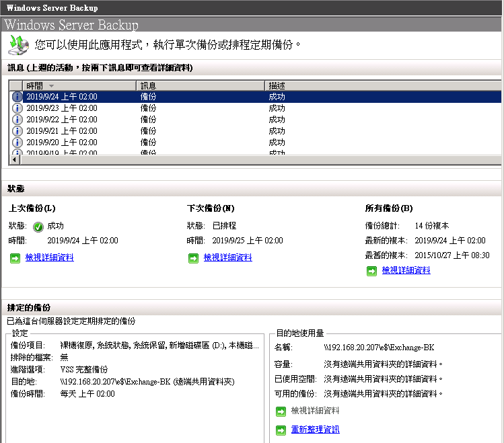The width and height of the screenshot is (504, 443).
Task: Click info icon of 2019/9/21 backup row
Action: 17,131
